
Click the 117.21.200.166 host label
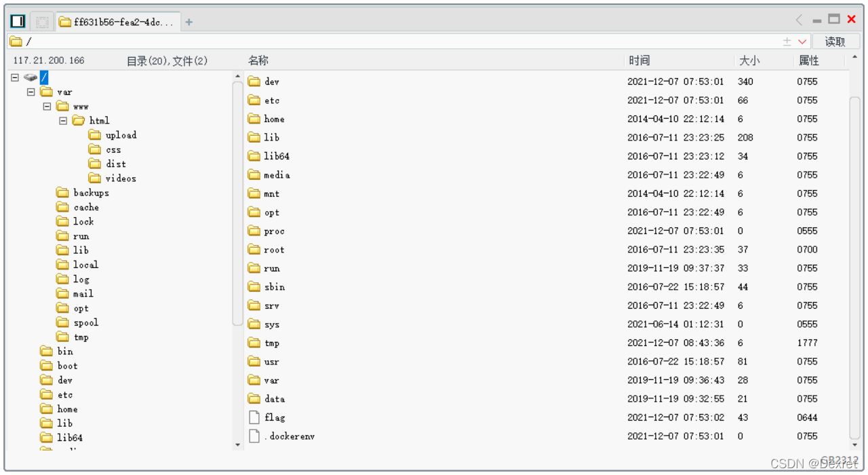point(49,60)
